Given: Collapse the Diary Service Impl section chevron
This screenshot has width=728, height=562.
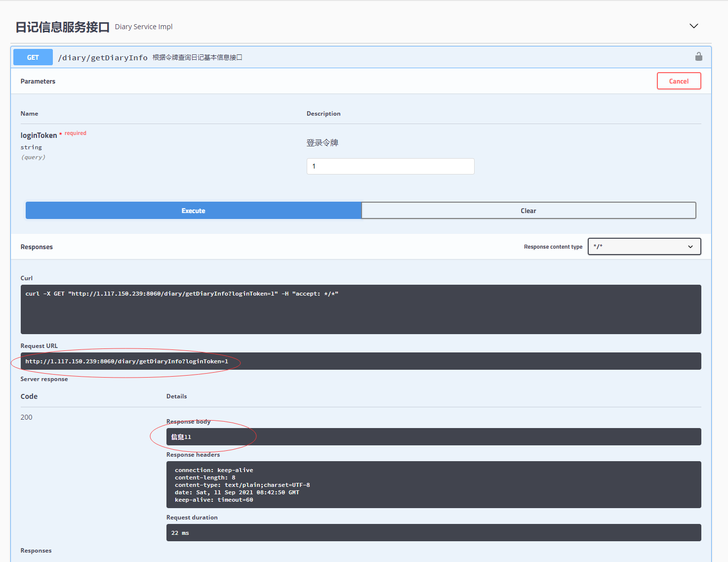Looking at the screenshot, I should coord(694,26).
